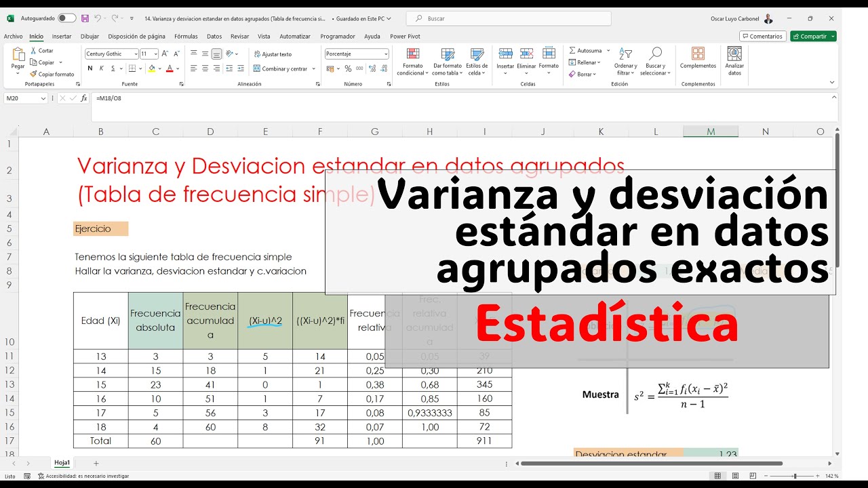Open Dar formato como tabla gallery
The width and height of the screenshot is (868, 488).
pos(448,61)
